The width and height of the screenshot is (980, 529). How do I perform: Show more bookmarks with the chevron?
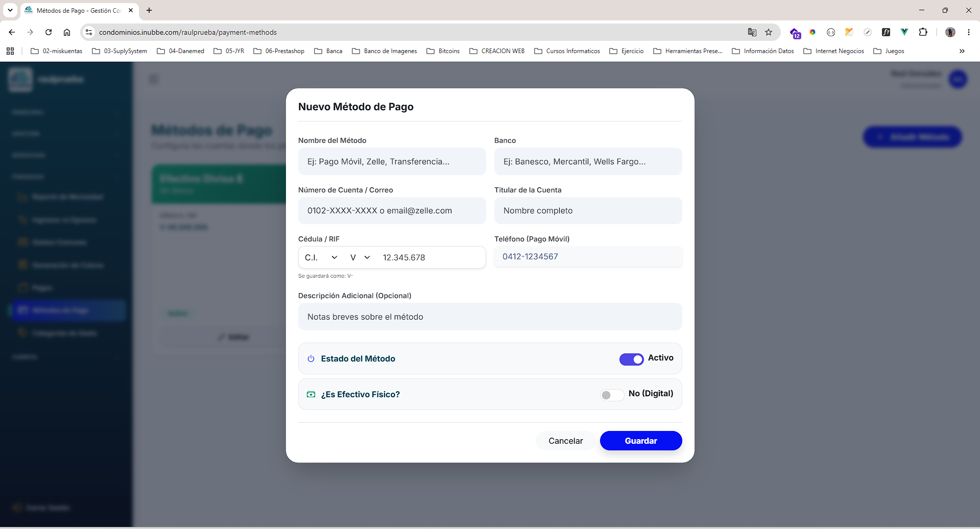click(962, 51)
